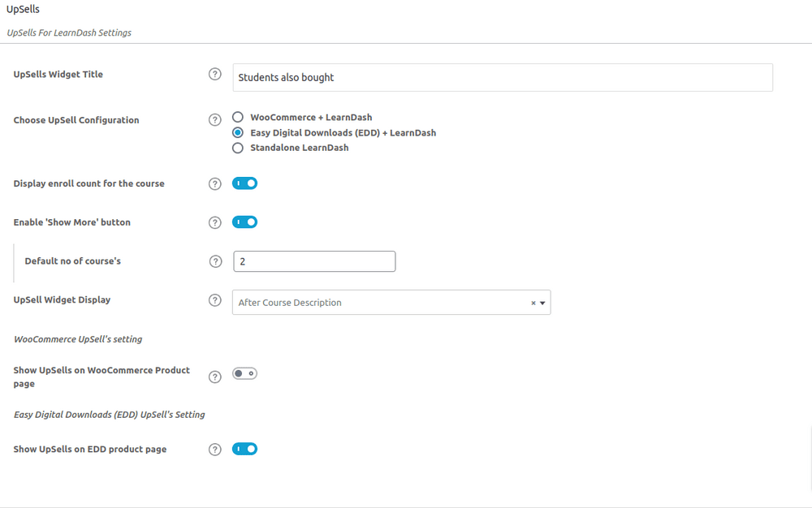Screen dimensions: 812x508
Task: Click help icon beside Default no of course's
Action: click(214, 260)
